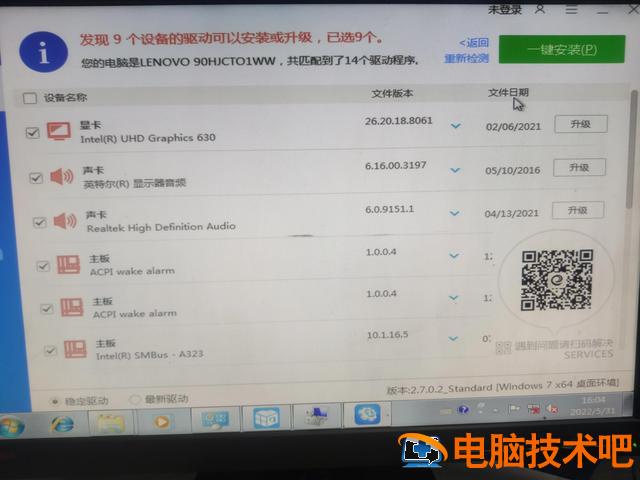
Task: Click the network tray icon with red X
Action: [x=533, y=409]
